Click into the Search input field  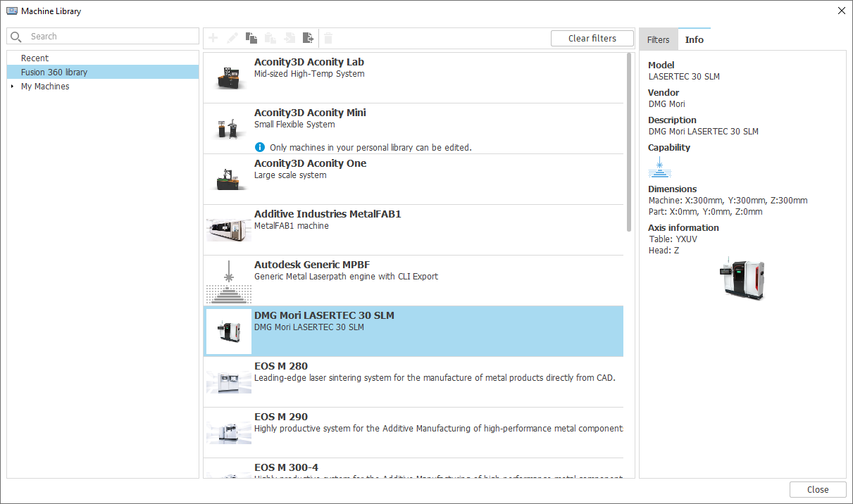click(x=103, y=37)
